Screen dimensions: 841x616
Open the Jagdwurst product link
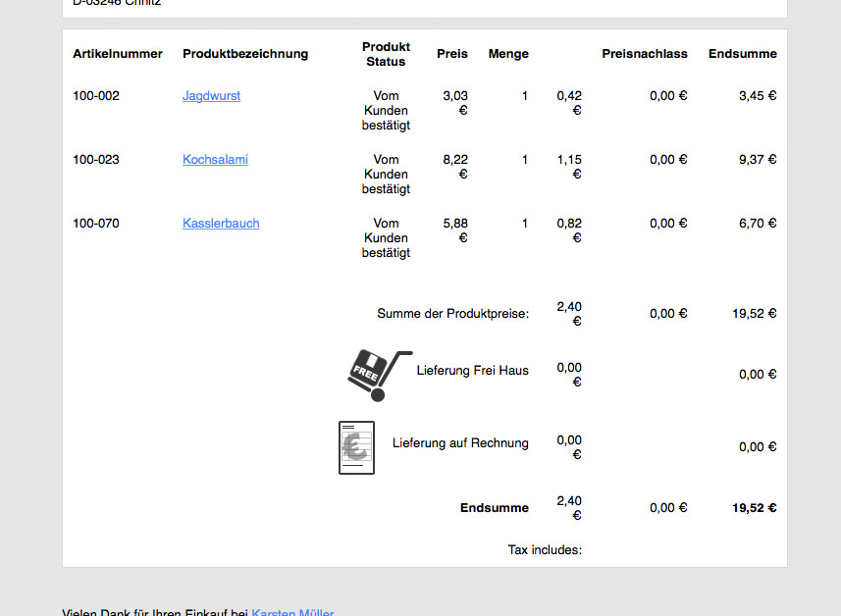coord(211,96)
